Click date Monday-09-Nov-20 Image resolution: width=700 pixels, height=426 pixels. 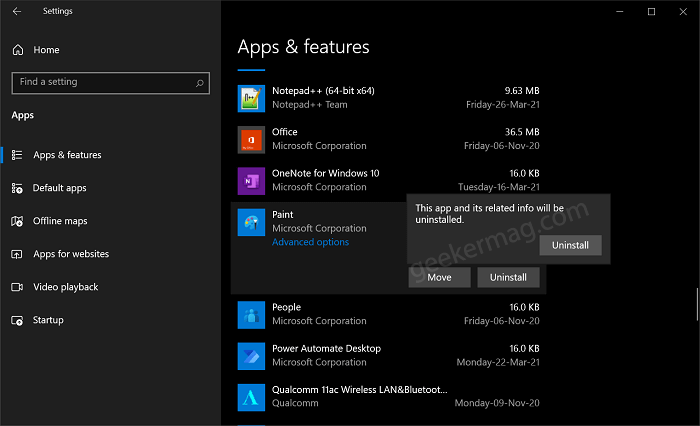(x=497, y=403)
